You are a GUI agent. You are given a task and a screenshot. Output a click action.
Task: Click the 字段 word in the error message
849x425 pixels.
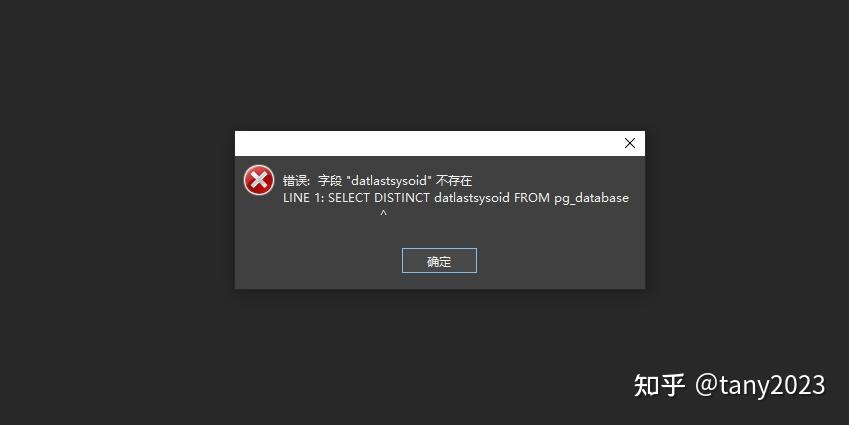[330, 180]
